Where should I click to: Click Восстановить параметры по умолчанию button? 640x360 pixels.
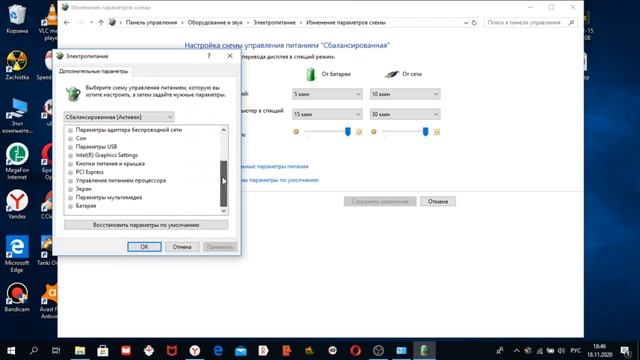pos(146,225)
